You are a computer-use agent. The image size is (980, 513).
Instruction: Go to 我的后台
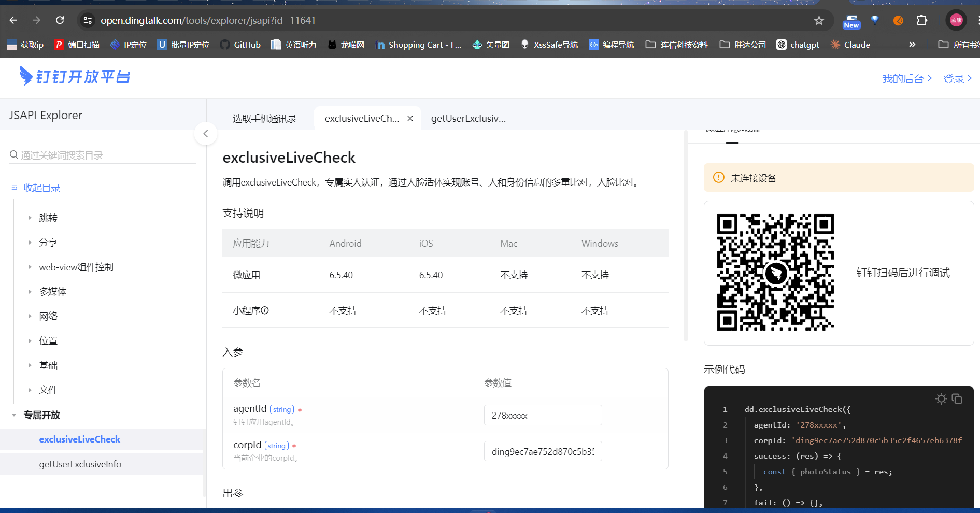coord(907,79)
